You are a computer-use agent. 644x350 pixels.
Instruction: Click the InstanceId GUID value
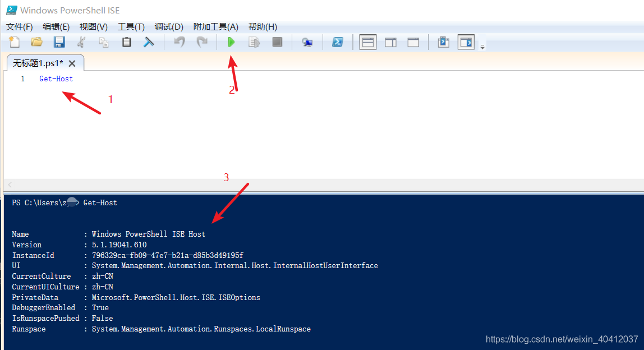[168, 255]
